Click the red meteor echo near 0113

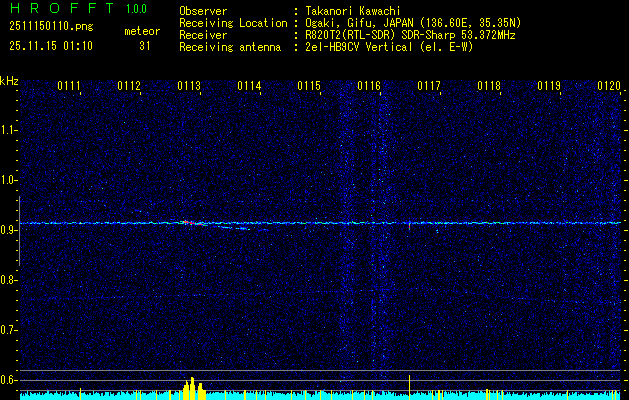[x=191, y=223]
